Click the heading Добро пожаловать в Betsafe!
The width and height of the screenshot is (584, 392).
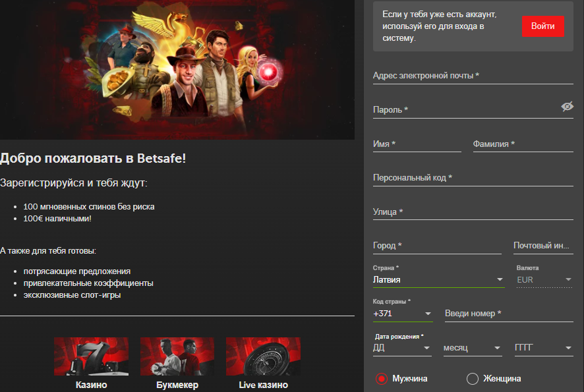click(93, 158)
